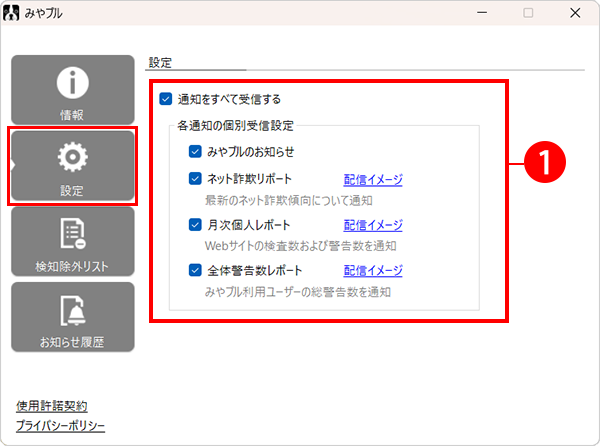This screenshot has width=600, height=446.
Task: Open the 情報 info panel
Action: (x=72, y=90)
